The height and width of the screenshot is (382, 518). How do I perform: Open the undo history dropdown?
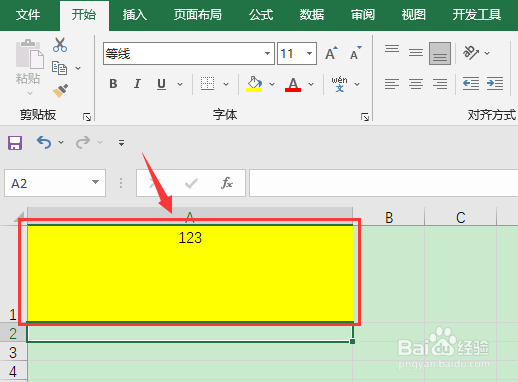pos(61,142)
